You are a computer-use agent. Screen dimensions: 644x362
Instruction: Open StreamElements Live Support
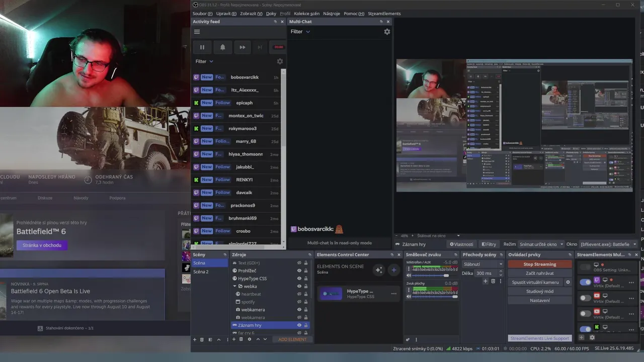coord(540,338)
